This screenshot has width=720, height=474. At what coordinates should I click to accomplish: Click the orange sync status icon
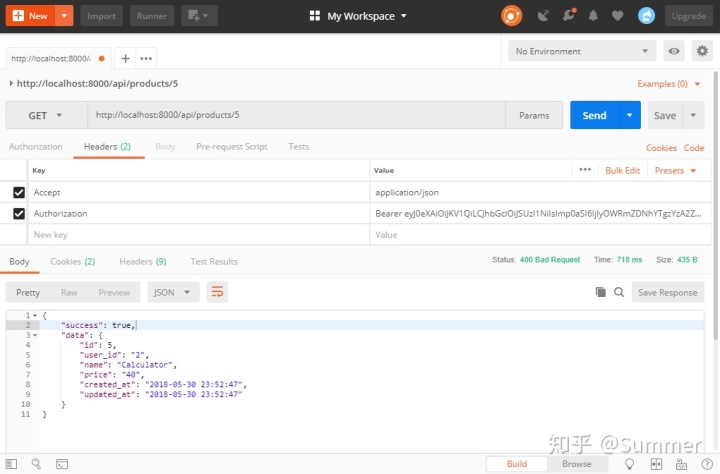coord(511,16)
